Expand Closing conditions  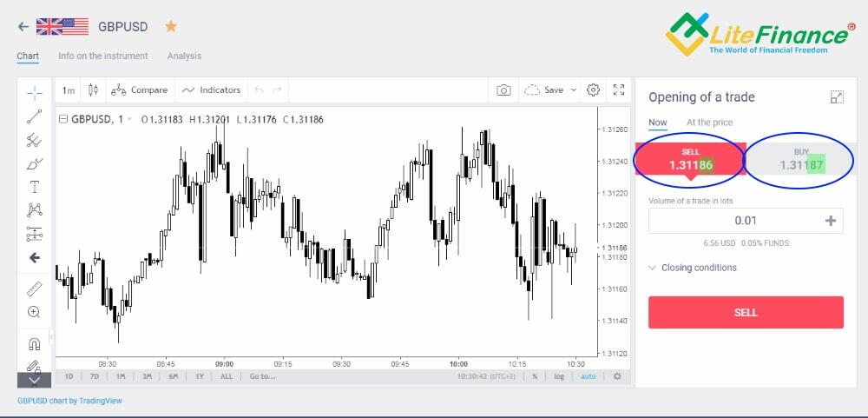(693, 268)
